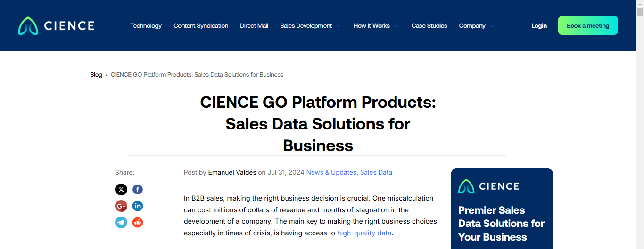This screenshot has height=249, width=644.
Task: Share via the Telegram icon
Action: pyautogui.click(x=121, y=222)
